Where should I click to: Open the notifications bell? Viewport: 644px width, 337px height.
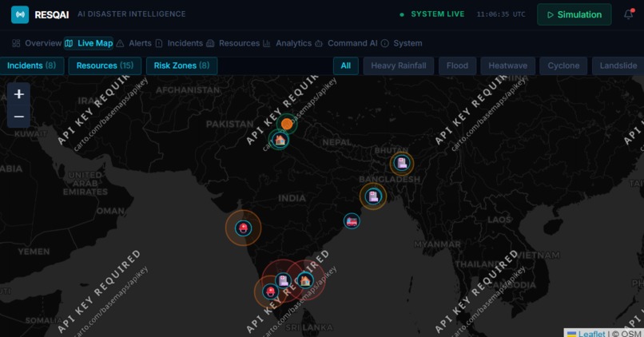(x=628, y=14)
